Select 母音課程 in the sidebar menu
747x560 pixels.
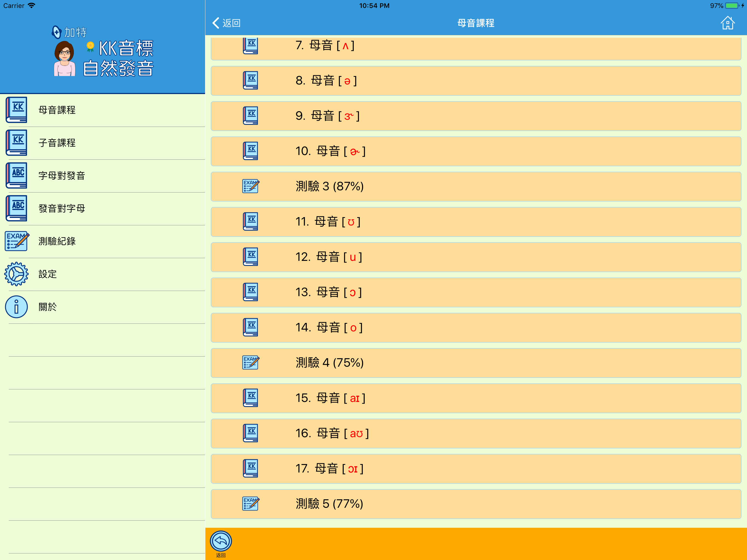pos(103,110)
